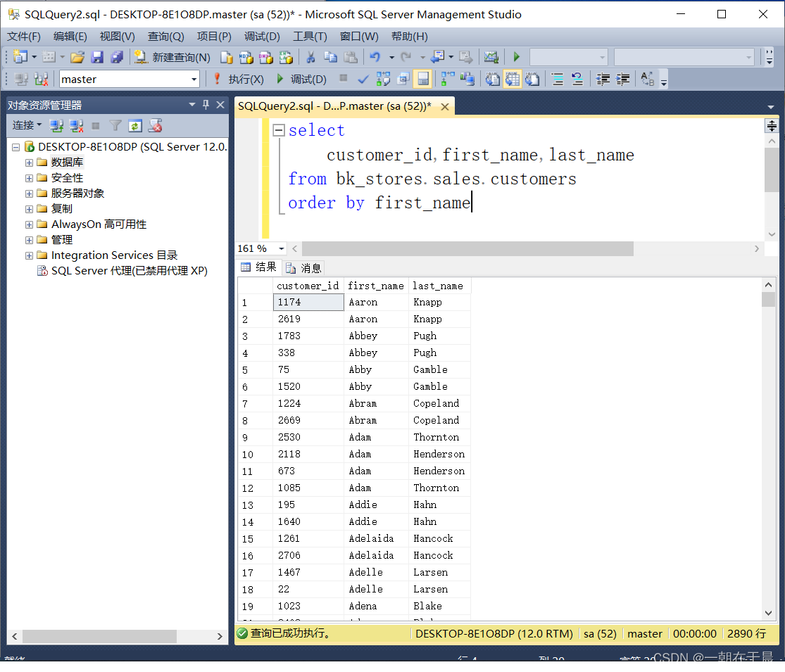
Task: Click the Change Connection icon
Action: 41,79
